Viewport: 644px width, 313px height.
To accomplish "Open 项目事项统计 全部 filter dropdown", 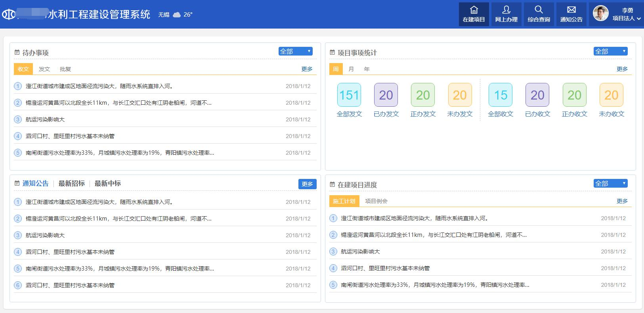I will 611,51.
